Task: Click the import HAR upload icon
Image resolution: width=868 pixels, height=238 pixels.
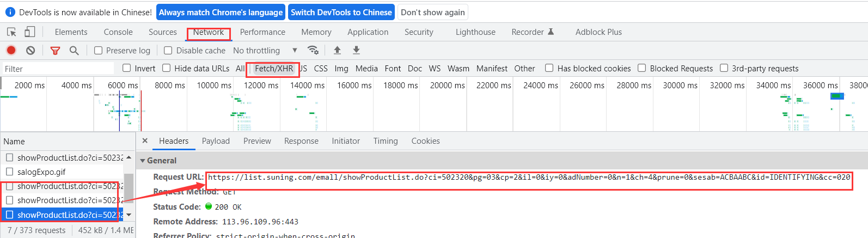Action: pyautogui.click(x=337, y=50)
